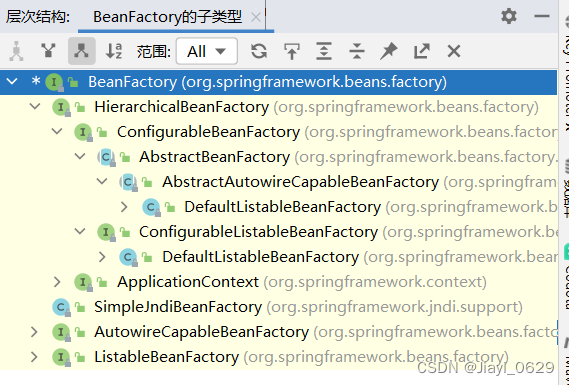569x385 pixels.
Task: Click the interface icon of ConfigurableListableBeanFactory
Action: coord(106,232)
